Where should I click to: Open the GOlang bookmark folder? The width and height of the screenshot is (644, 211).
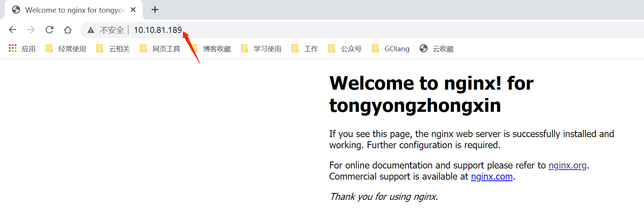coord(390,49)
